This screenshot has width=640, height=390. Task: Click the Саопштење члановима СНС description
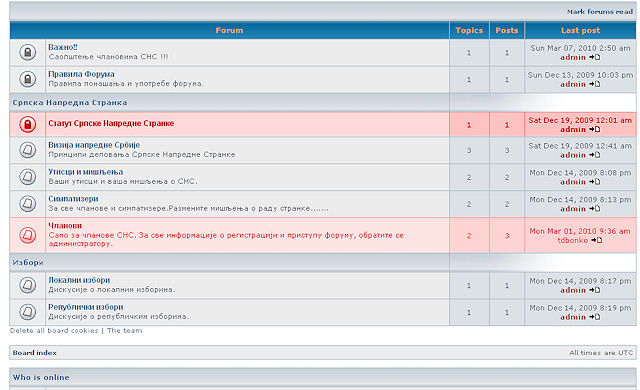108,57
